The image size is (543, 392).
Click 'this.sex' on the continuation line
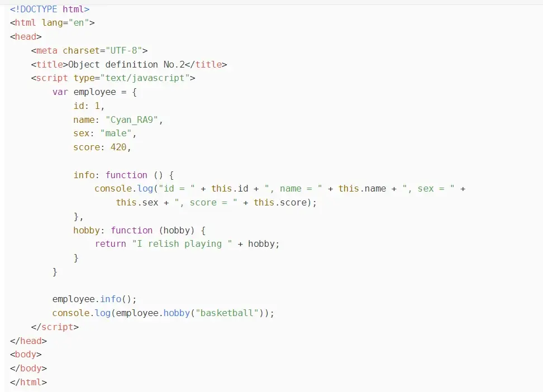137,203
